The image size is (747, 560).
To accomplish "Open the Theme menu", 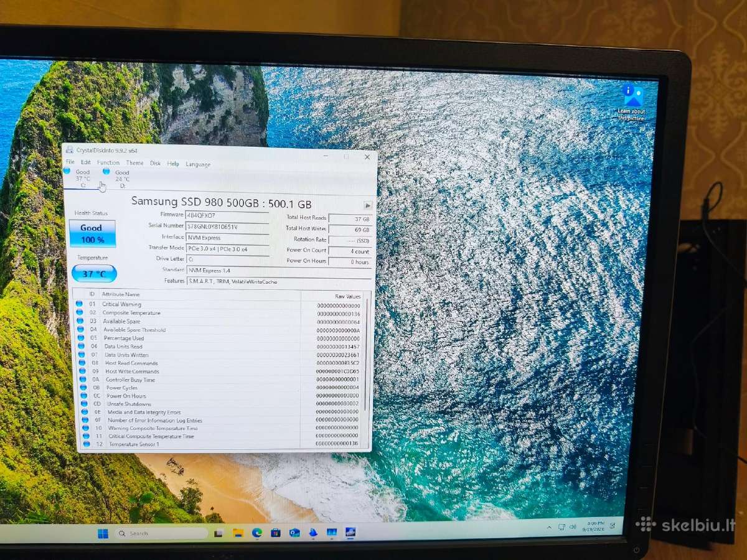I will click(x=134, y=163).
